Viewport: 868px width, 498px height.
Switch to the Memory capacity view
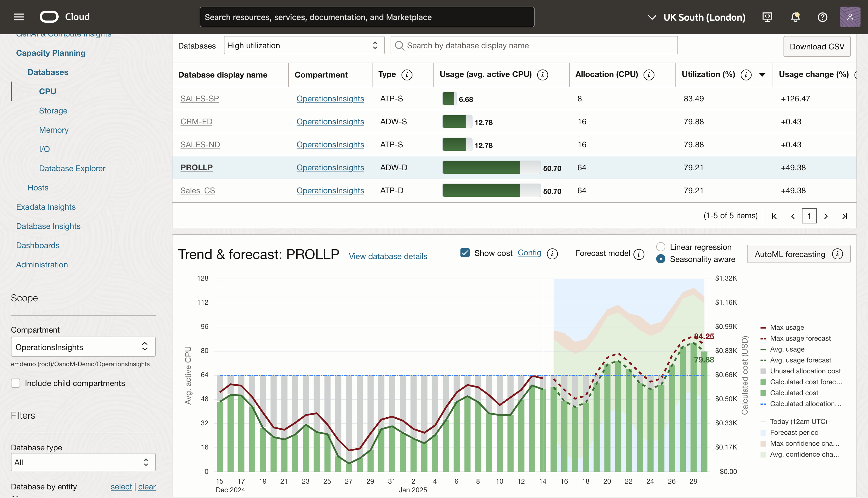53,130
